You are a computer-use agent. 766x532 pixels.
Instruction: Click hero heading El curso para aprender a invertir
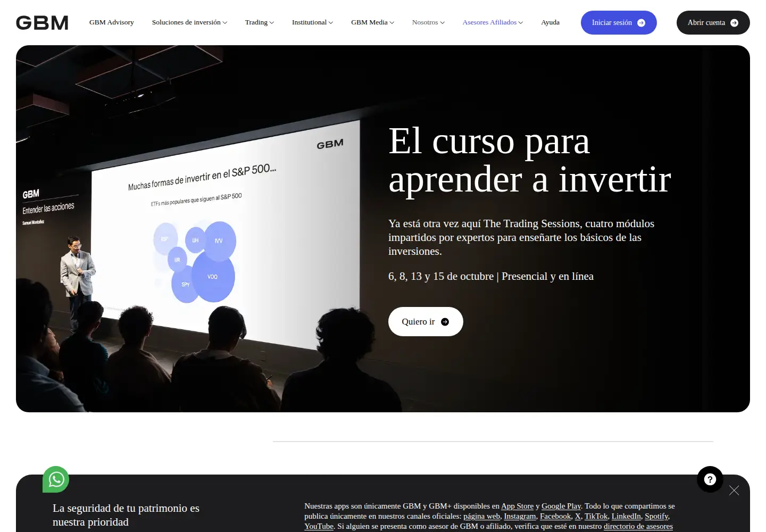(x=529, y=160)
